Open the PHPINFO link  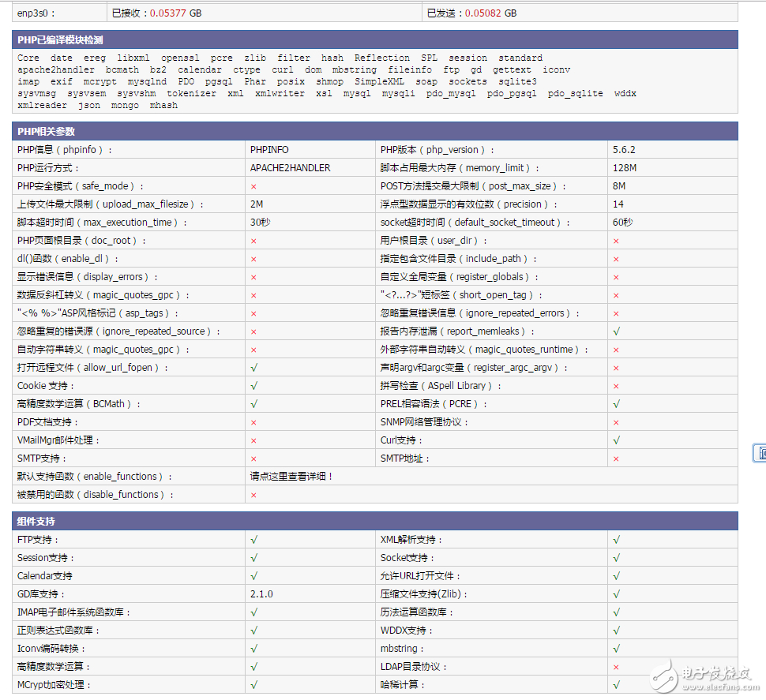[270, 150]
